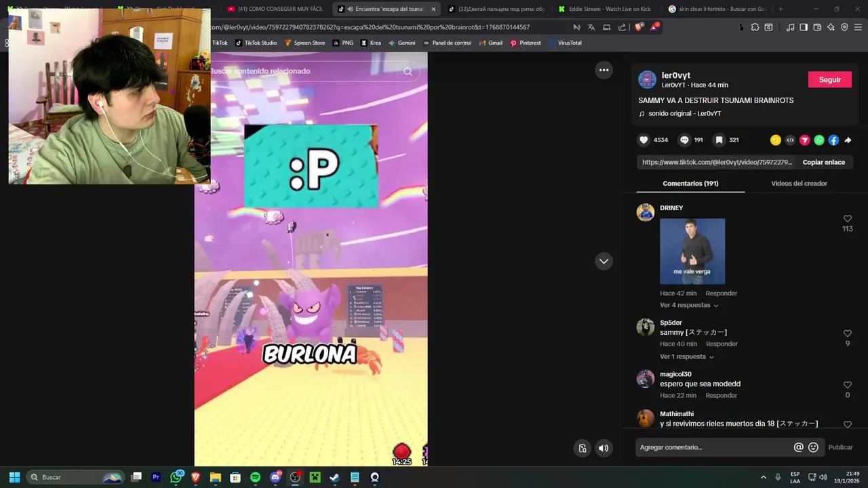Image resolution: width=868 pixels, height=488 pixels.
Task: Repost the video with the yellow repost icon
Action: click(776, 140)
